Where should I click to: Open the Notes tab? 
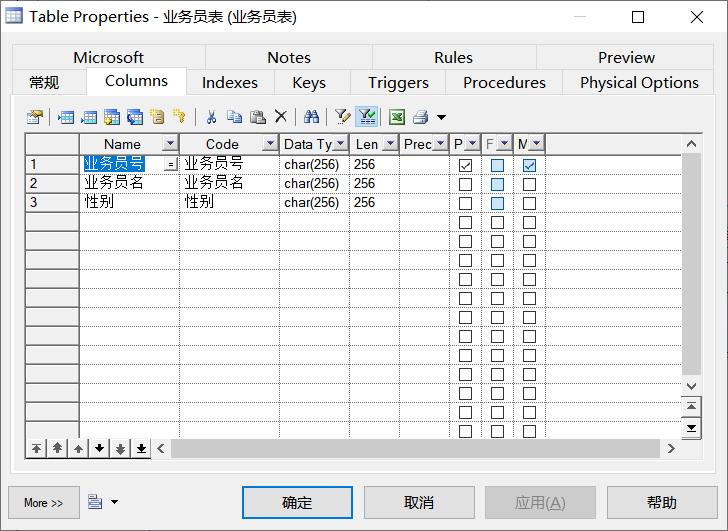(289, 58)
